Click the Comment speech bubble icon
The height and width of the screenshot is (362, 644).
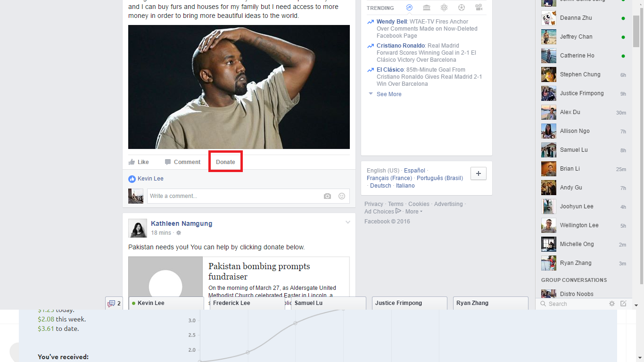tap(168, 162)
